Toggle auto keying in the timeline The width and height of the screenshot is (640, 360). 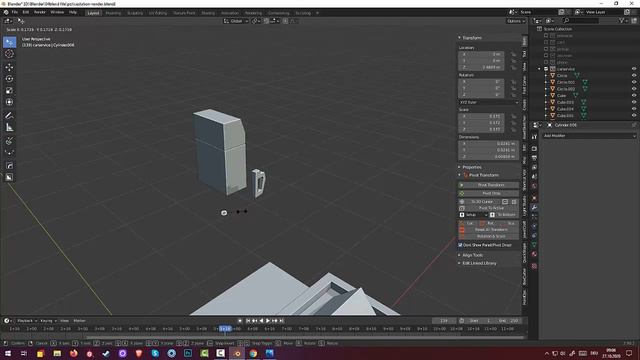[240, 321]
